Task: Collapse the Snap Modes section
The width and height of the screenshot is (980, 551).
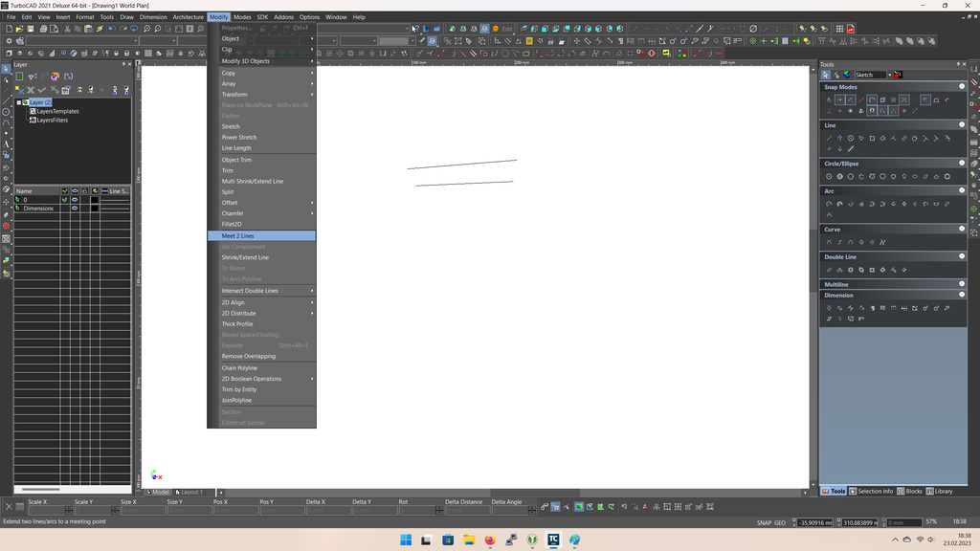Action: point(962,84)
